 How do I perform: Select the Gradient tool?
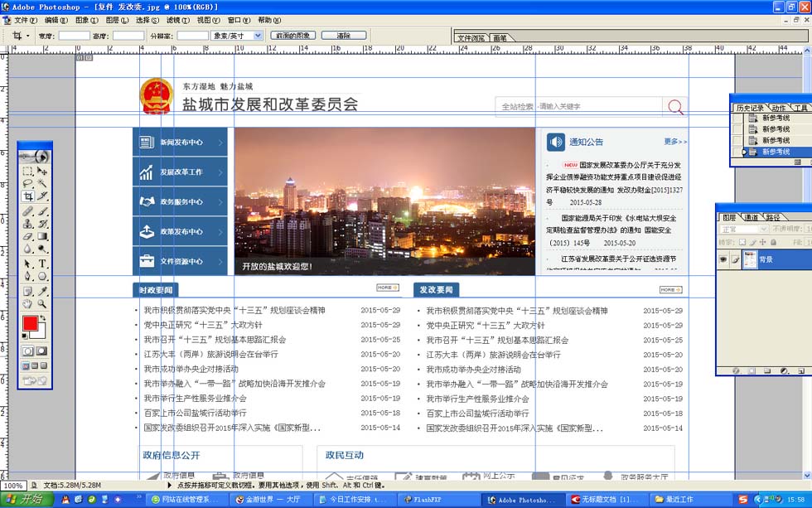42,236
